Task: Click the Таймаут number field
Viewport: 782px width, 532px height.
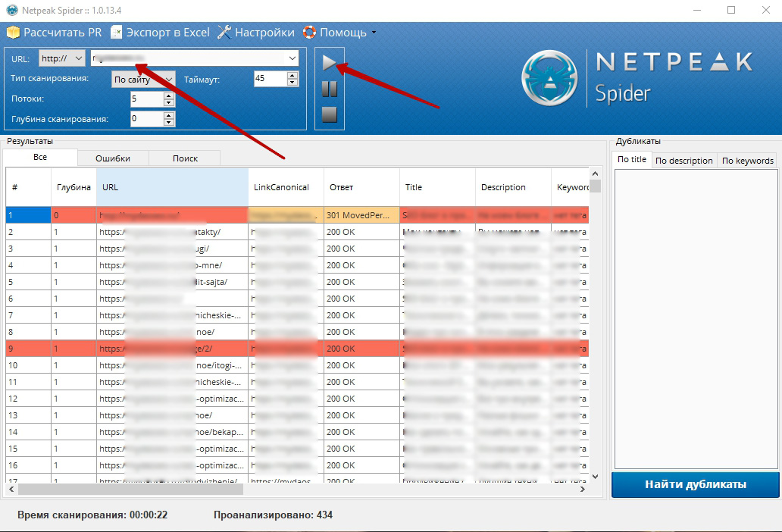Action: tap(271, 78)
